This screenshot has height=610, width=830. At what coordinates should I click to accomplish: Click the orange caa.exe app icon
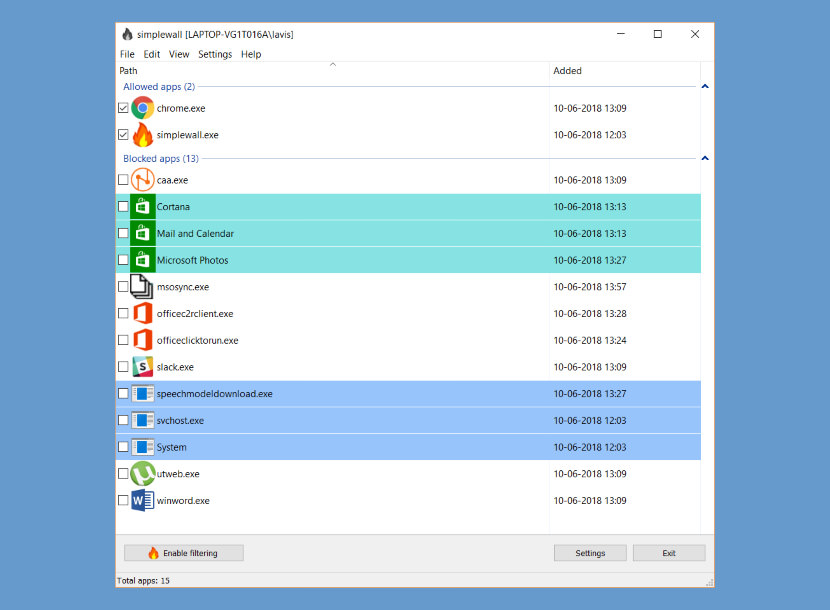142,180
